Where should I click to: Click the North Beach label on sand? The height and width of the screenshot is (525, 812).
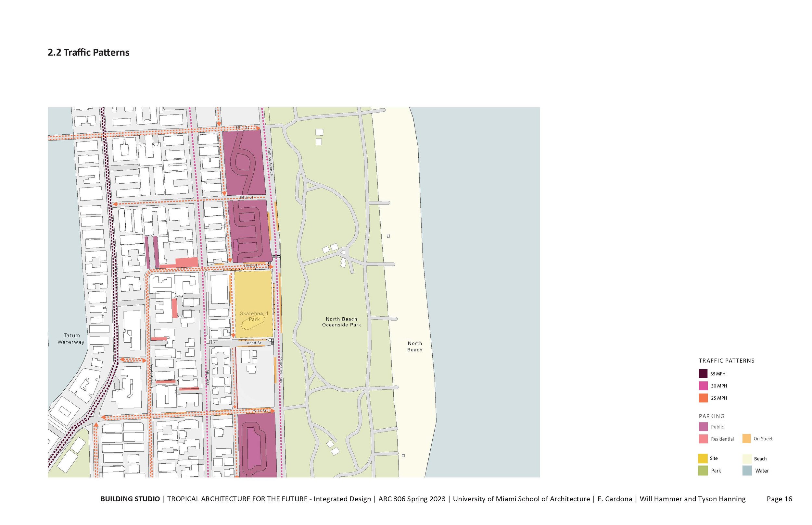(x=414, y=346)
